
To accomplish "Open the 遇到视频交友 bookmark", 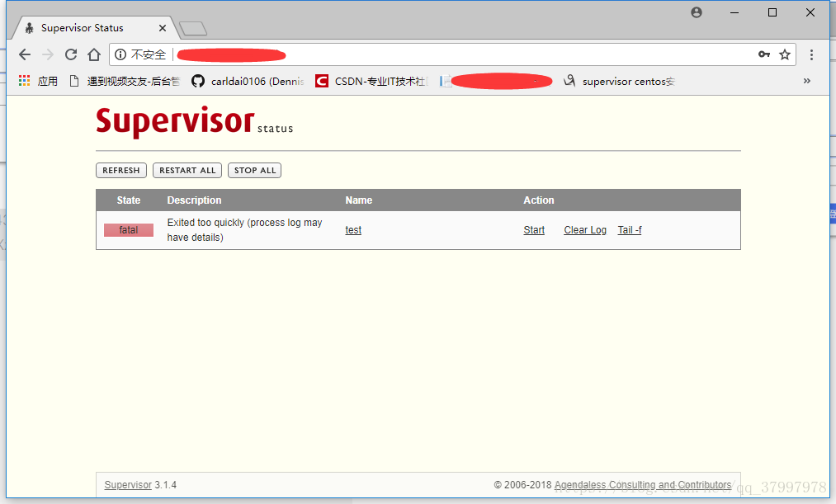I will 125,81.
